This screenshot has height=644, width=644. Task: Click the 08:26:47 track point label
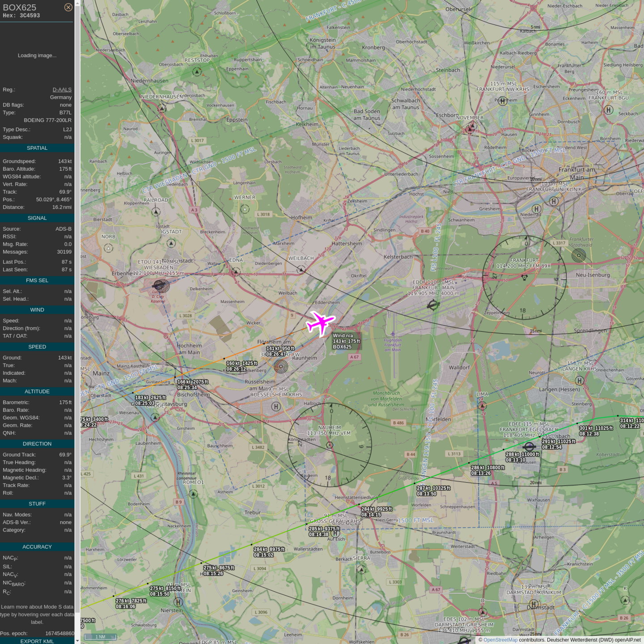[x=275, y=354]
